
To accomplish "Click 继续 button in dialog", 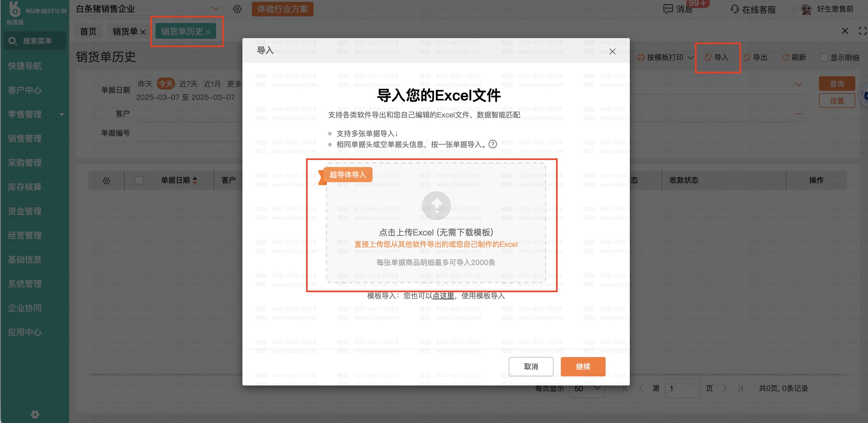I will pos(583,366).
